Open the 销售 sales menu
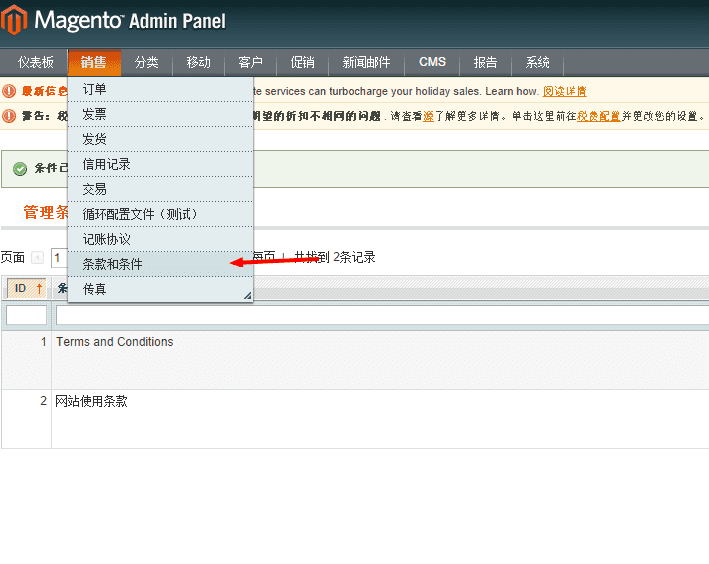The width and height of the screenshot is (709, 564). 94,62
